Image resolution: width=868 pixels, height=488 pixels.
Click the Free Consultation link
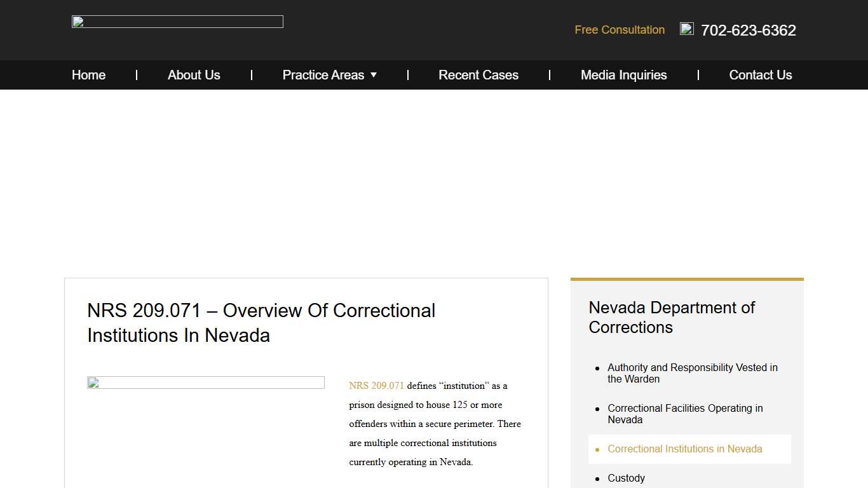pos(619,30)
